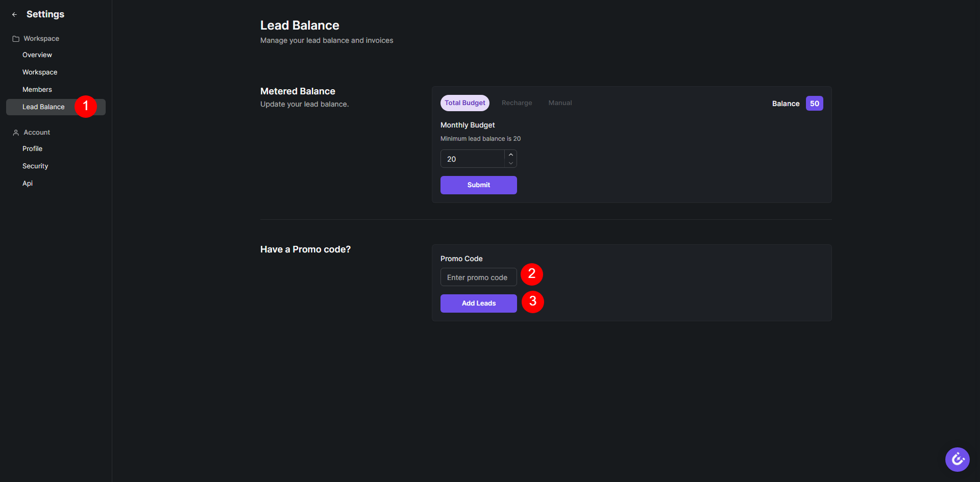Increase the monthly budget with up arrow

[x=511, y=155]
